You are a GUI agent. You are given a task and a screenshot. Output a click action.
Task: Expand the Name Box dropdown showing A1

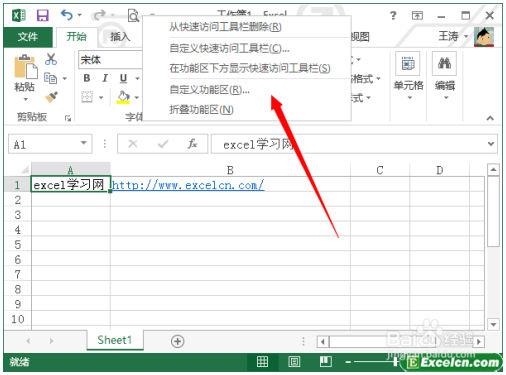[x=84, y=143]
